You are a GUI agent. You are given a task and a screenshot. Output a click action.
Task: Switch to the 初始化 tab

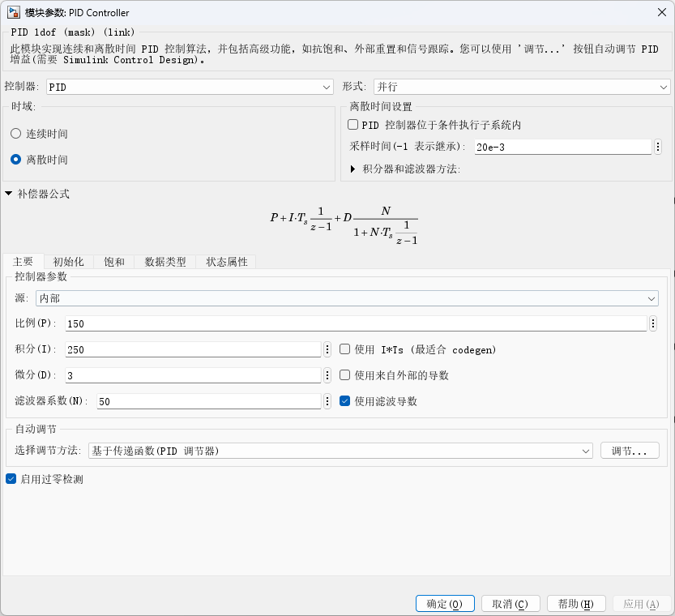tap(68, 262)
